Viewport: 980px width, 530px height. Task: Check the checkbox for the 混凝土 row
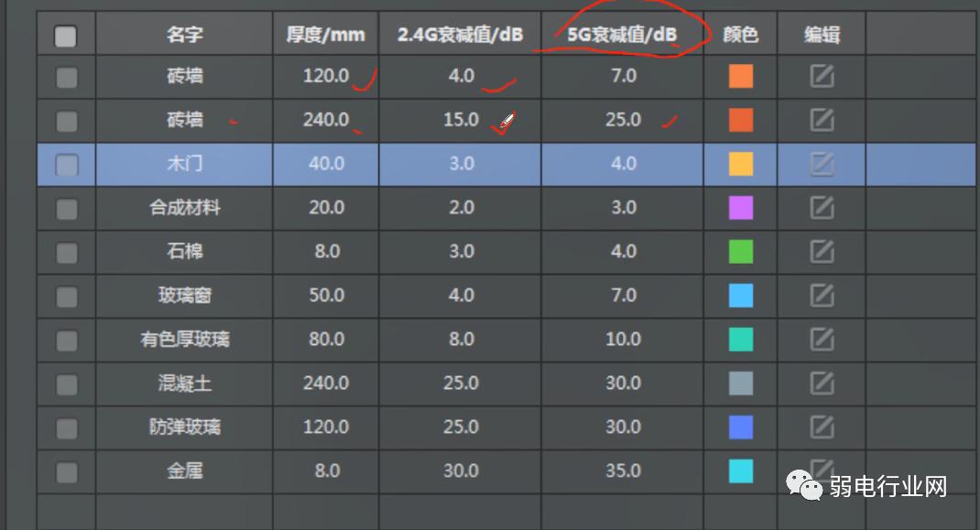coord(65,384)
